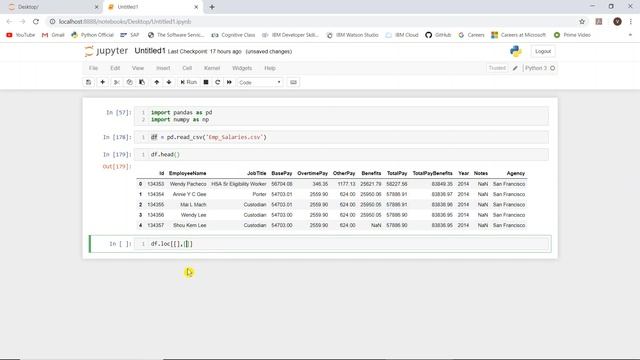
Task: Click the Out[179] output prompt
Action: [116, 167]
